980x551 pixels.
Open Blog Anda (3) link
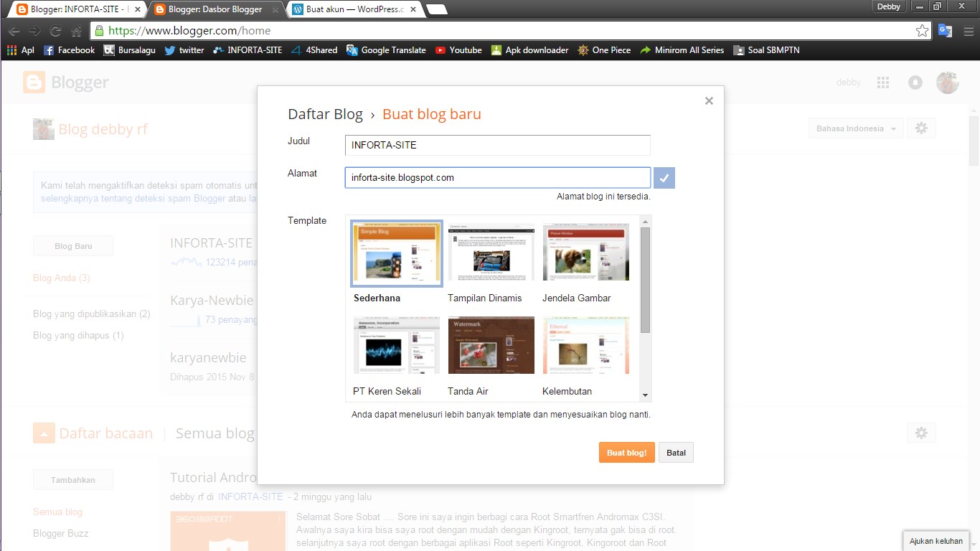click(x=61, y=278)
